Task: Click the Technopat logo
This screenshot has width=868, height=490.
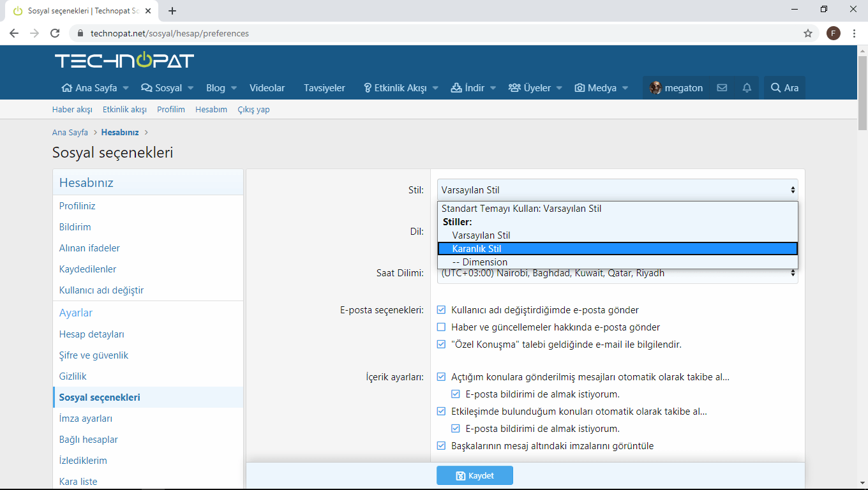Action: (x=124, y=61)
